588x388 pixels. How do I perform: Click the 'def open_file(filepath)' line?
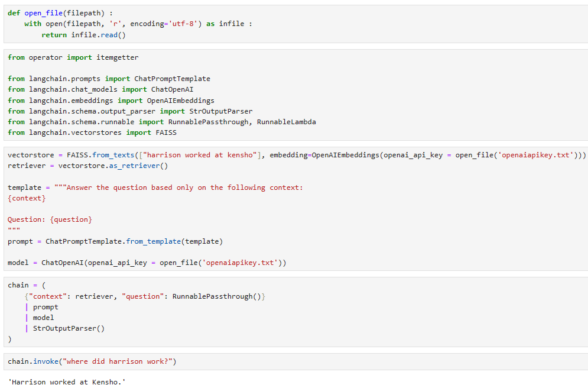coord(60,13)
